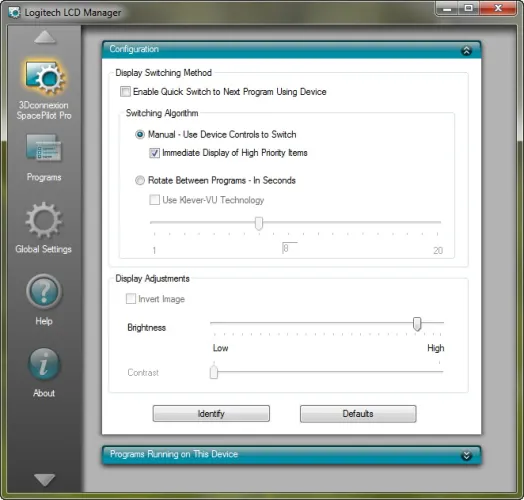This screenshot has height=500, width=524.
Task: Click the Contrast slider handle
Action: 214,372
